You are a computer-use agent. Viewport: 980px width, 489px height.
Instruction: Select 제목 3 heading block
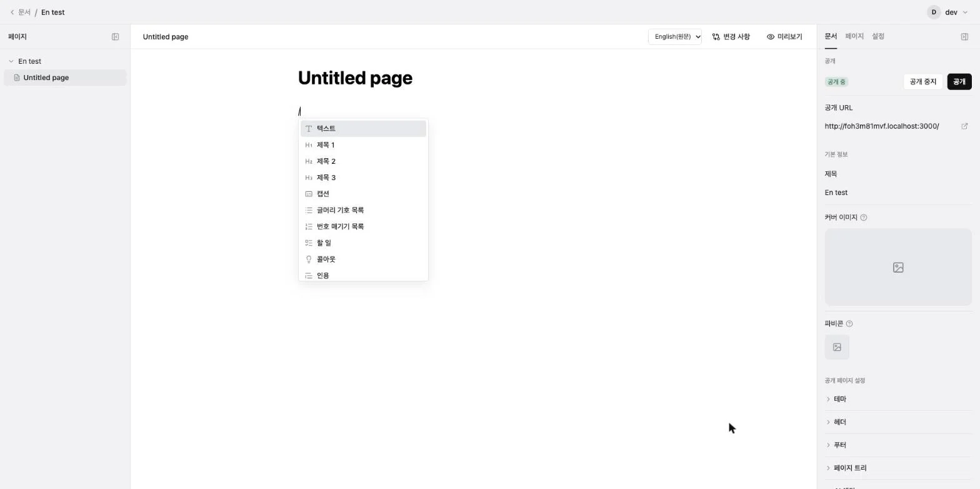(x=363, y=178)
